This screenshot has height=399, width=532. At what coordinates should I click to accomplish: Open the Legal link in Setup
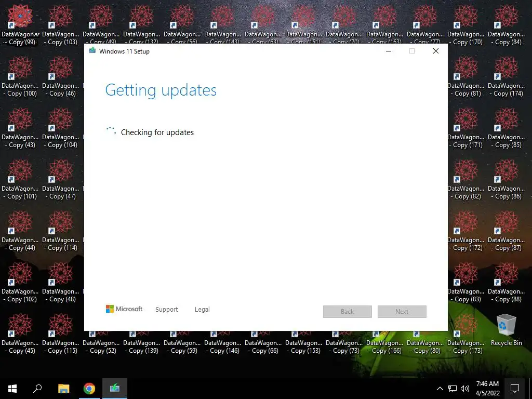click(x=202, y=310)
